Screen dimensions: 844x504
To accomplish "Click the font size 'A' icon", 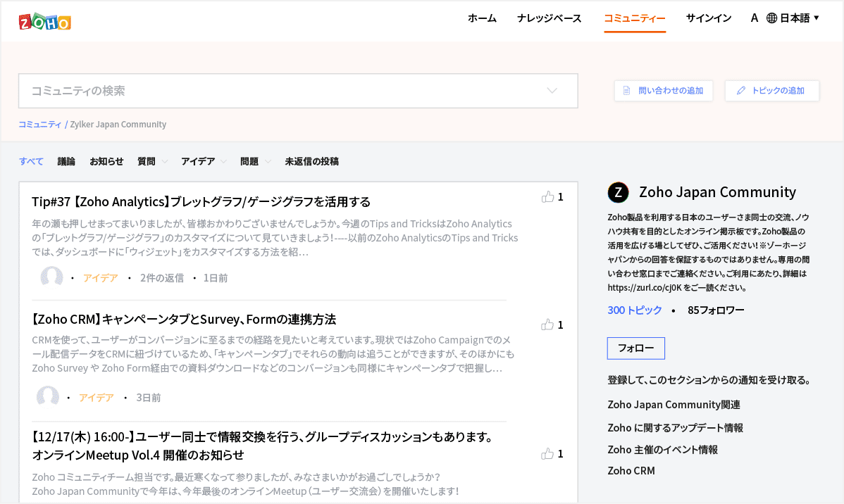I will 755,18.
